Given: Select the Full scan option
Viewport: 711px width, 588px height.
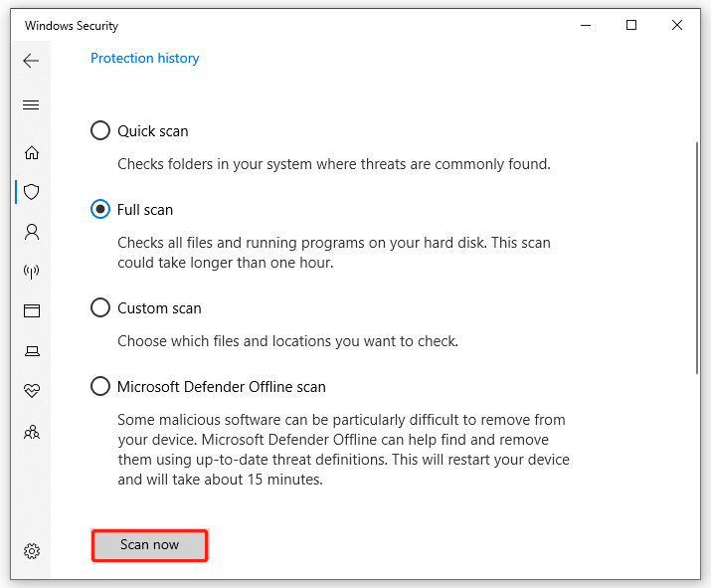Looking at the screenshot, I should 100,210.
